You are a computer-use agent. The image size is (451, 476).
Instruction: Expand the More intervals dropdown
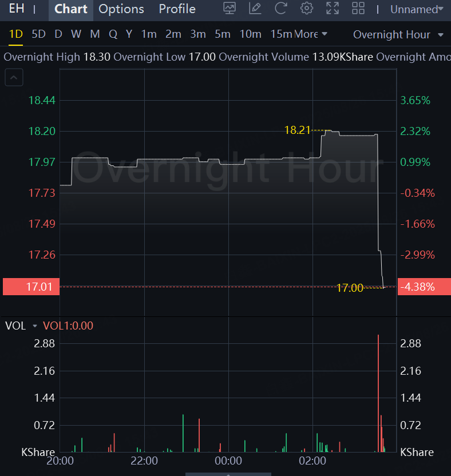pyautogui.click(x=311, y=34)
